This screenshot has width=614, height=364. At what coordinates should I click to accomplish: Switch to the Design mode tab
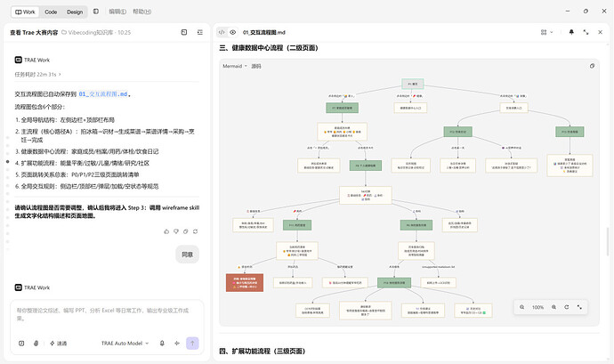pyautogui.click(x=75, y=12)
